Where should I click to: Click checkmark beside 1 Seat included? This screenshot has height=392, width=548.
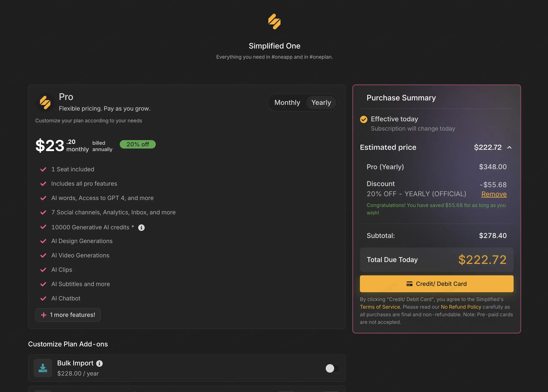point(43,169)
